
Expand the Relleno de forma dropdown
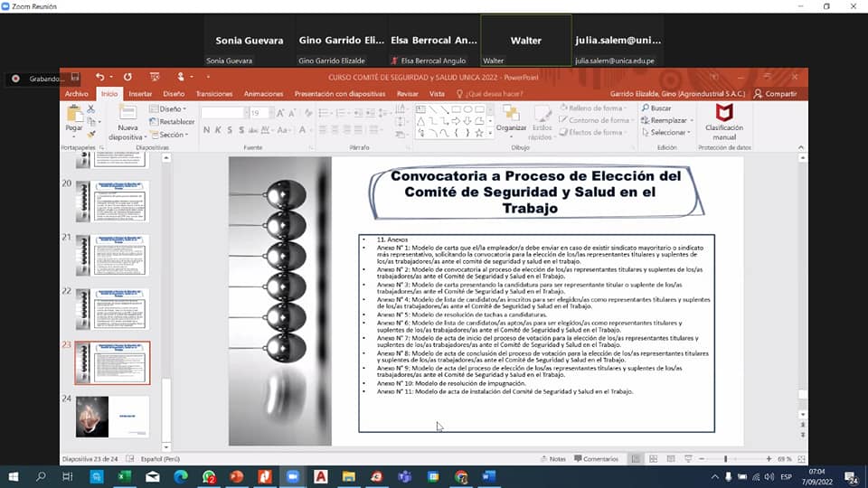click(593, 108)
